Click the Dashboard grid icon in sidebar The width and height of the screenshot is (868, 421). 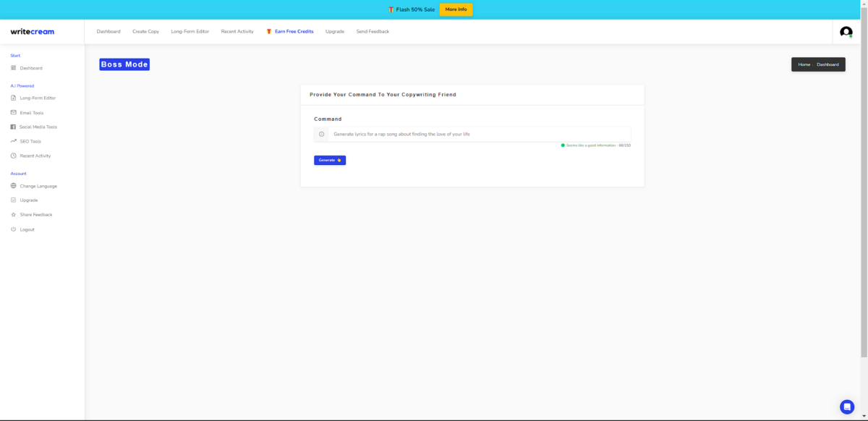pos(13,68)
